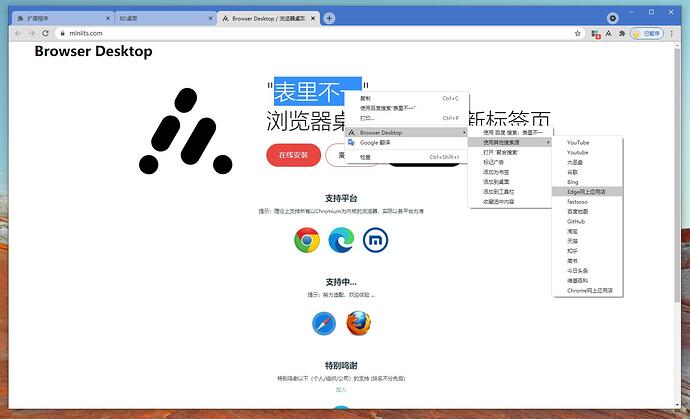The image size is (690, 419).
Task: Select 打开"聚合搜索" in the submenu
Action: pyautogui.click(x=510, y=152)
